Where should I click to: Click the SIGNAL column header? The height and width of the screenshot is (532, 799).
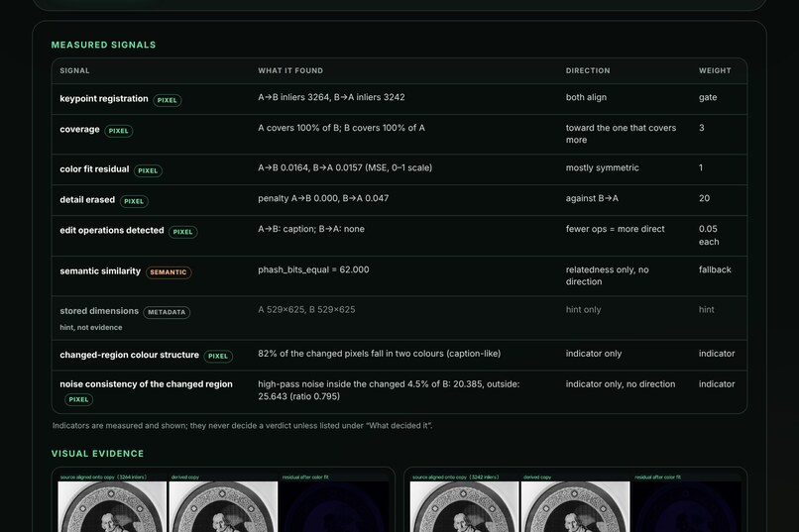(x=74, y=70)
